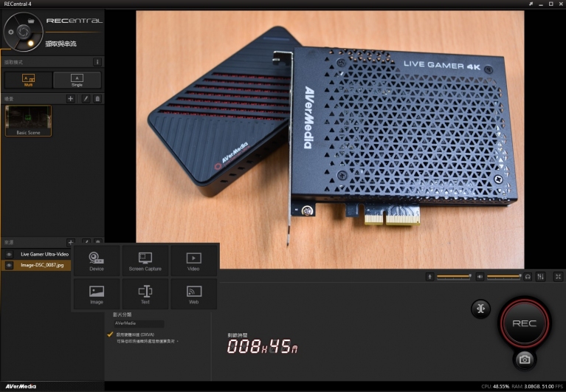Click the pin icon in title bar

pos(531,4)
